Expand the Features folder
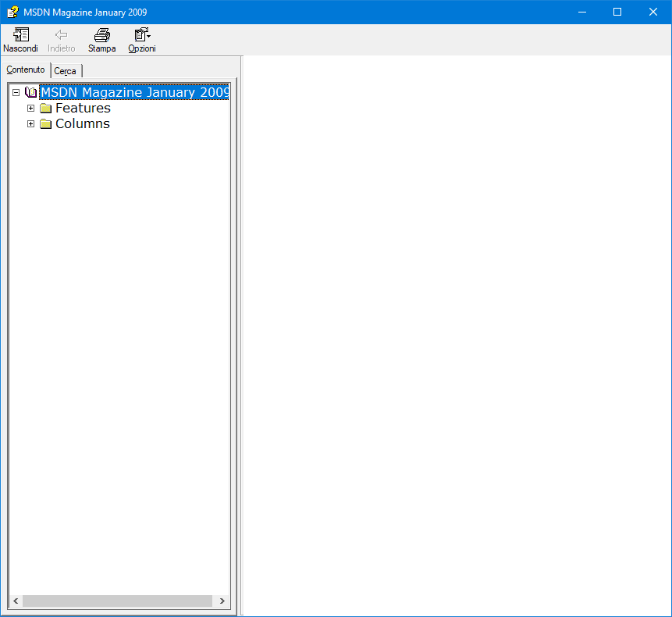The image size is (672, 617). (30, 108)
